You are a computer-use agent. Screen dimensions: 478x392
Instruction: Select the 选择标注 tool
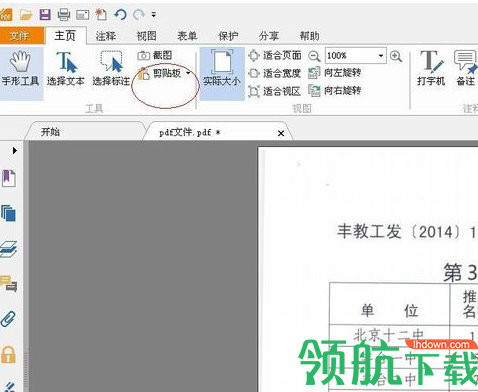tap(111, 68)
